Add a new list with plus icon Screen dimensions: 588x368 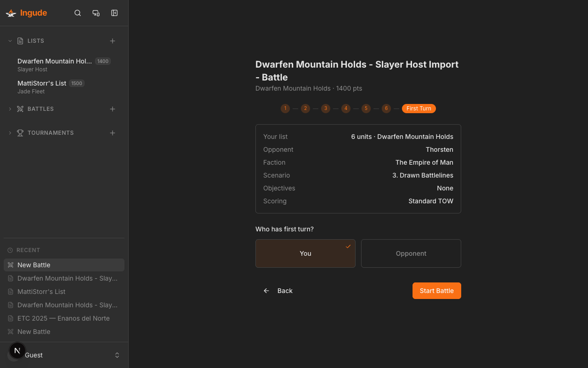tap(113, 41)
